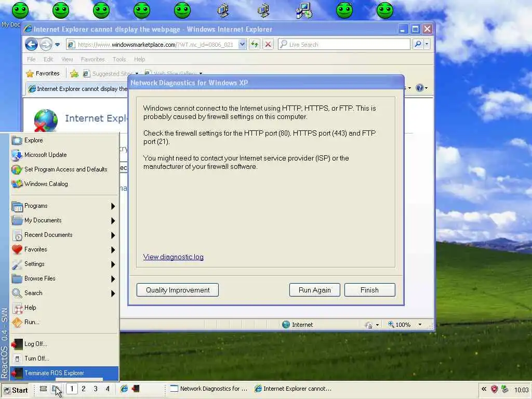Screen dimensions: 532x399
Task: Click the IE Forward arrow button
Action: [46, 45]
